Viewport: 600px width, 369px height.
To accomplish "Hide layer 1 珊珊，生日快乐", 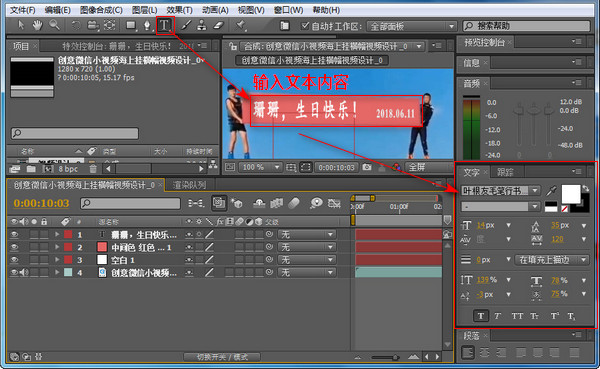I will [x=15, y=234].
